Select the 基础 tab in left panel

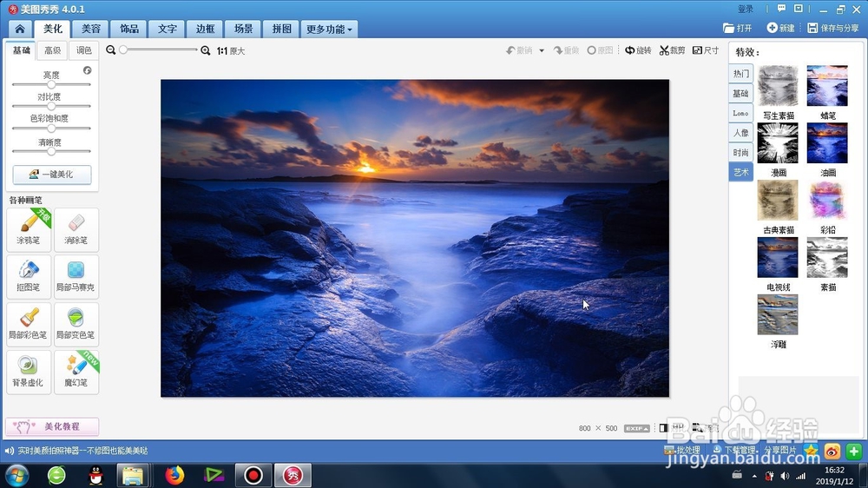[22, 50]
